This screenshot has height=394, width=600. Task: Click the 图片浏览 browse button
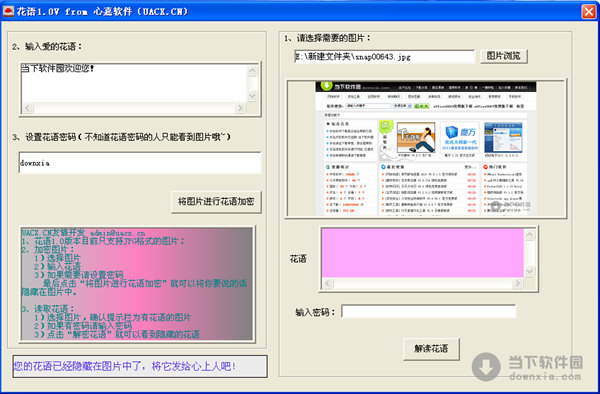coord(504,56)
